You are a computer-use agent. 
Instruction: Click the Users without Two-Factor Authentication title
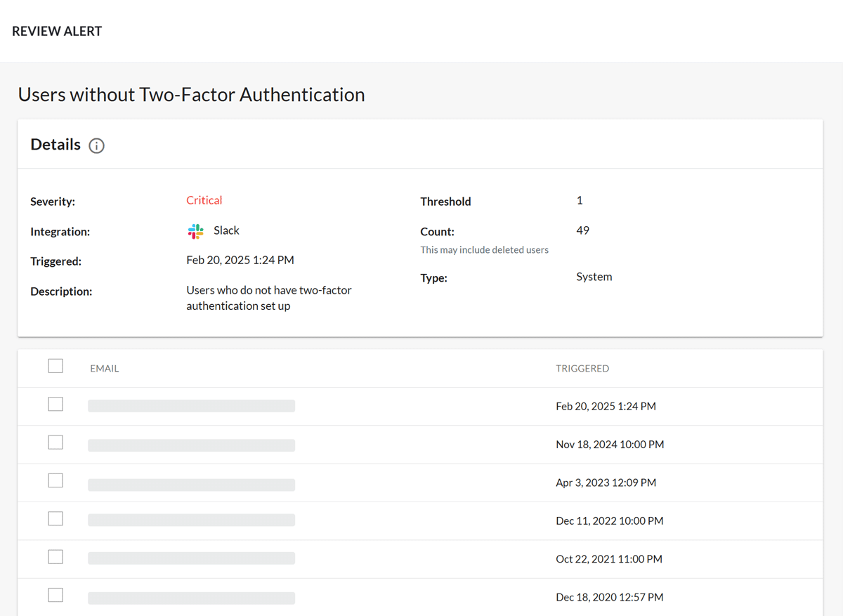point(191,95)
